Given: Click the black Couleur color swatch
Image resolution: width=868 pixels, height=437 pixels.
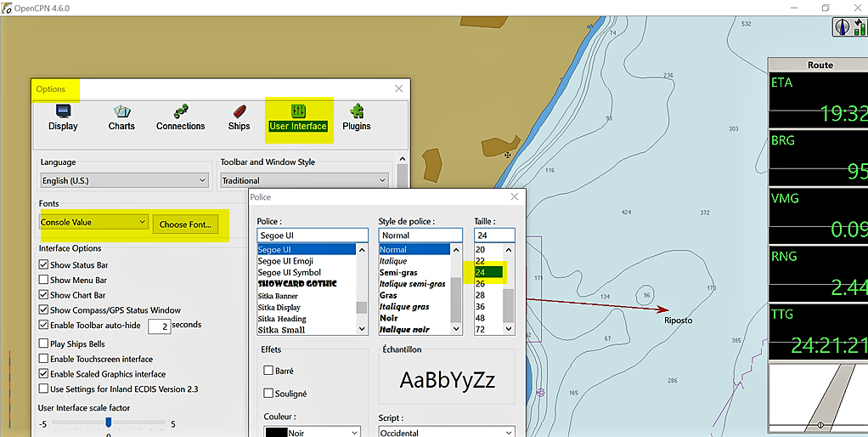Looking at the screenshot, I should point(276,433).
